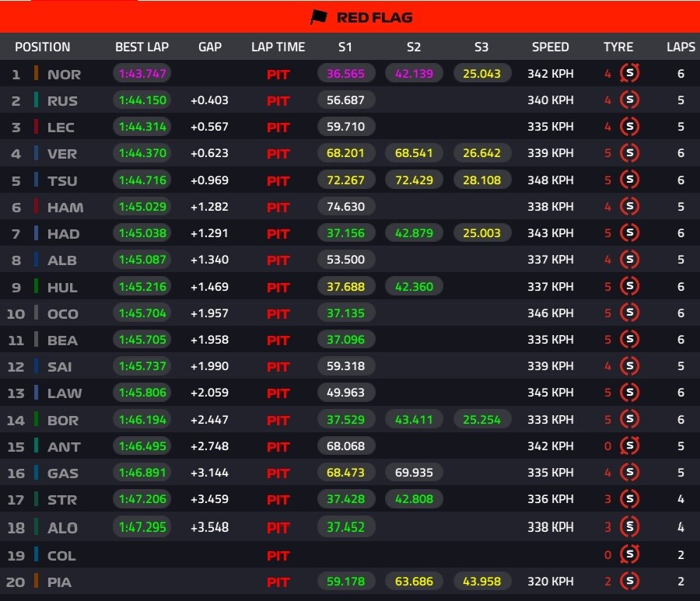The width and height of the screenshot is (700, 601).
Task: Click the LAPS column header
Action: tap(681, 47)
